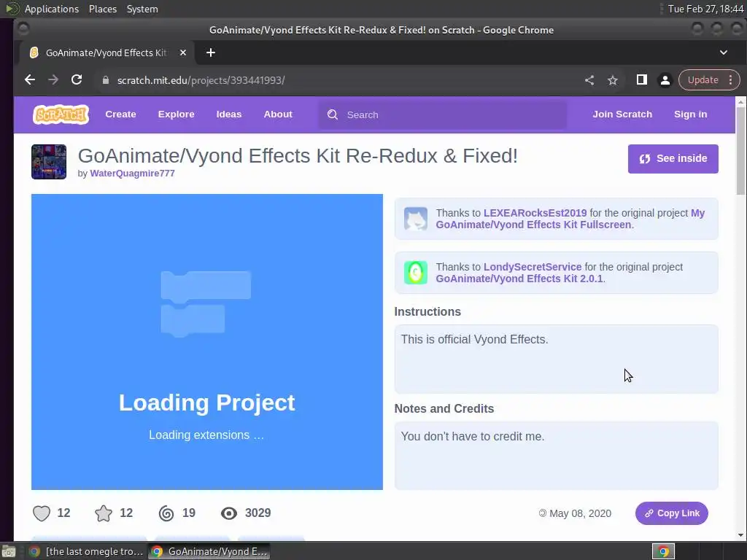Open Chrome profile icon

coord(665,80)
